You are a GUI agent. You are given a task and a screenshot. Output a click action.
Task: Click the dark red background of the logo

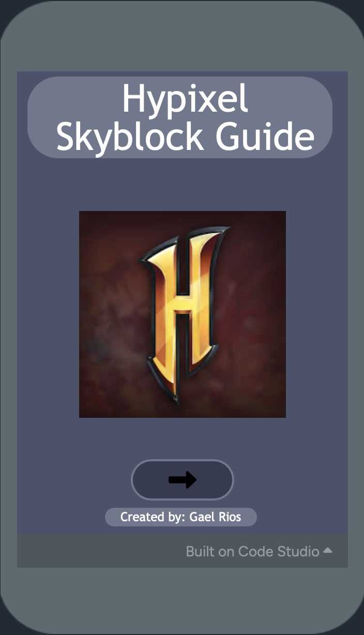pyautogui.click(x=106, y=362)
